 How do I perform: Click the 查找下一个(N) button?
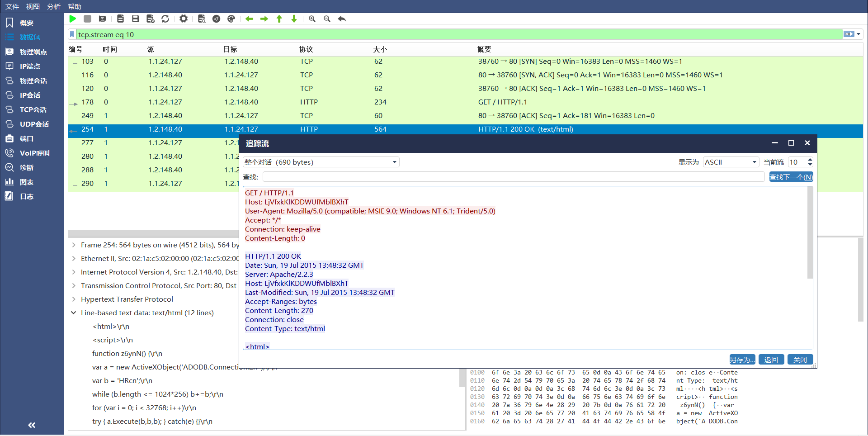pyautogui.click(x=791, y=177)
